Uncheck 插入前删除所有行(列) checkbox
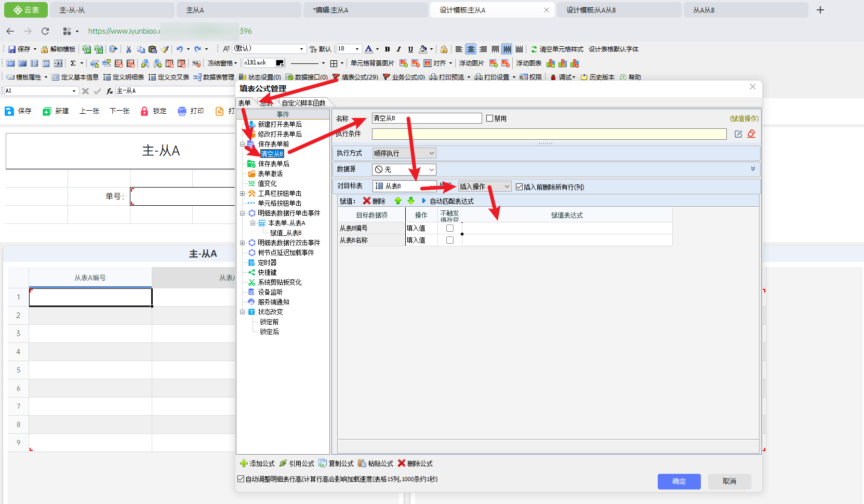Screen dimensions: 864x504 519,187
